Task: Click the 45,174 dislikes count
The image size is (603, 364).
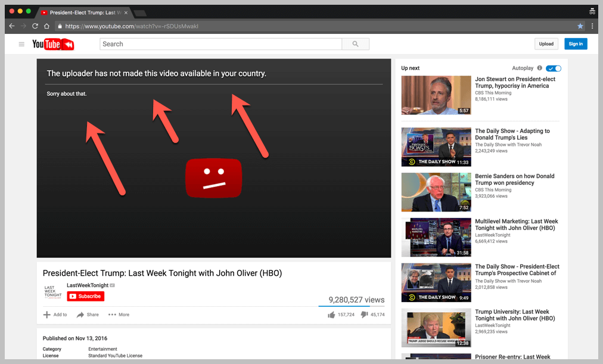Action: 378,315
